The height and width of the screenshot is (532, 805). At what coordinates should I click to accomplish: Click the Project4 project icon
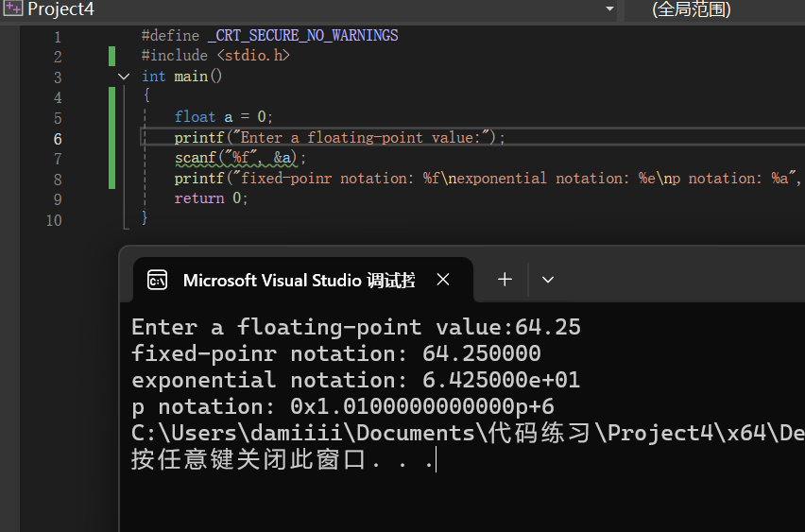click(x=13, y=9)
